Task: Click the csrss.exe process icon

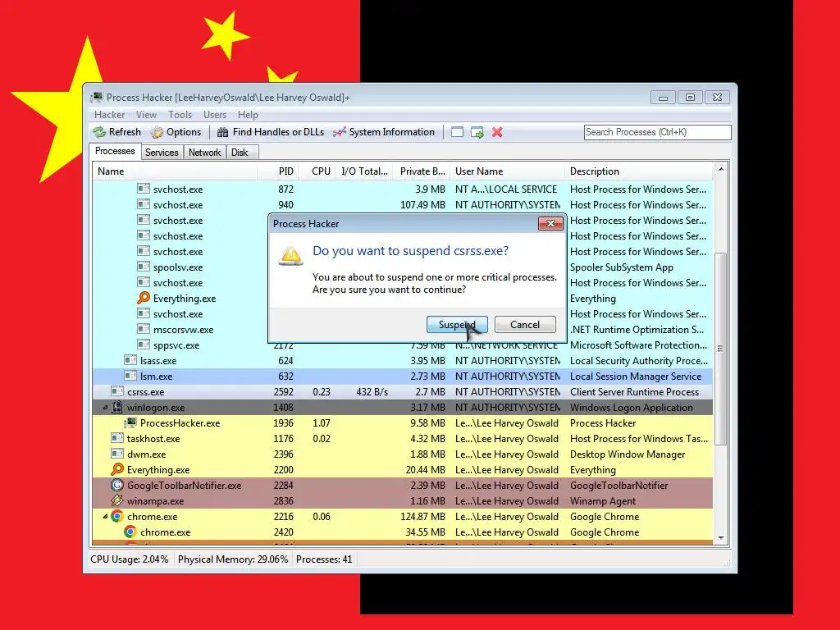Action: click(x=116, y=391)
